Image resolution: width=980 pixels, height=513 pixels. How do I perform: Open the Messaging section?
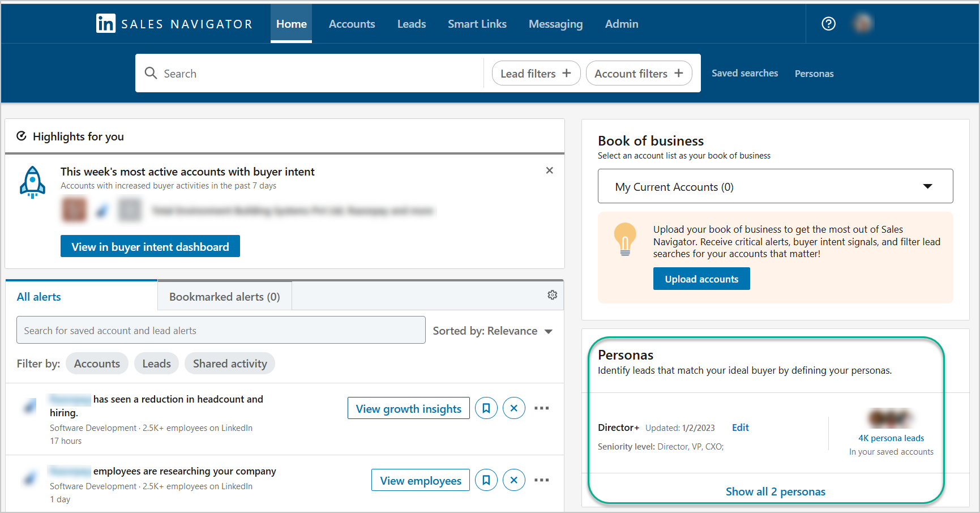555,24
